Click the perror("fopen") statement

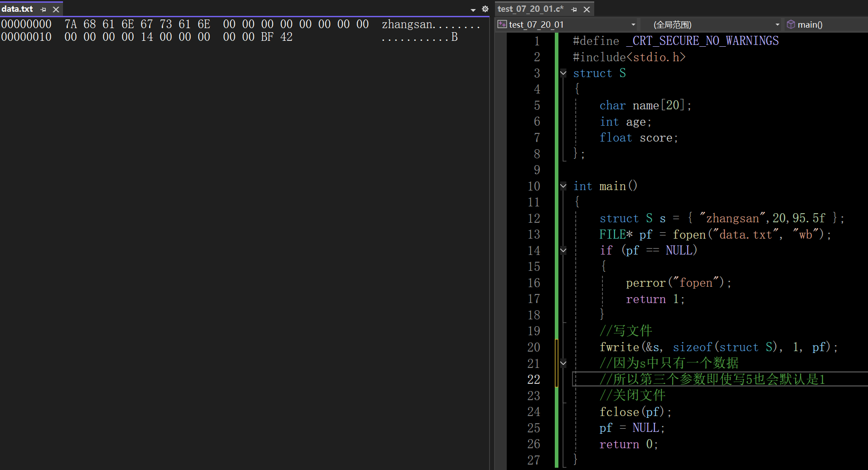click(679, 283)
